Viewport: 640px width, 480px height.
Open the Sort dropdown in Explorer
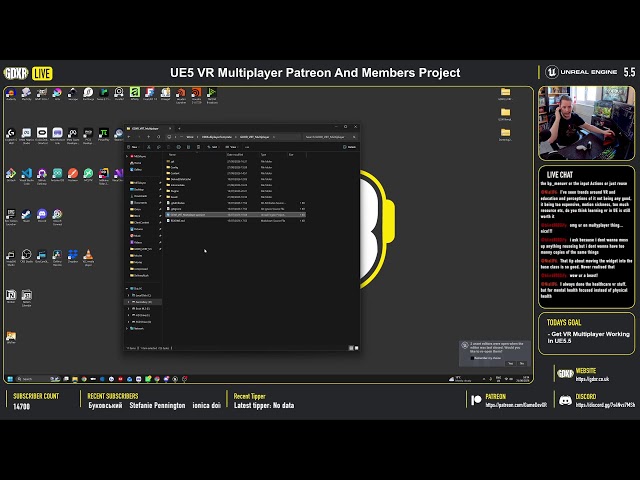click(x=212, y=147)
